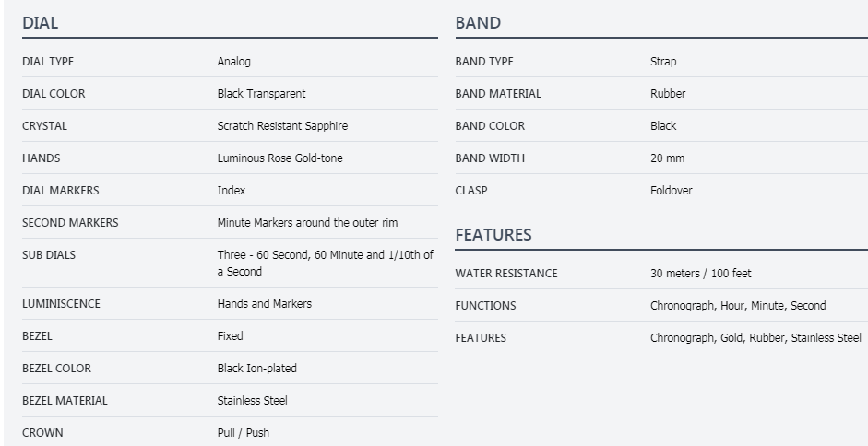Click the FEATURES section heading
The width and height of the screenshot is (868, 446).
pos(493,235)
